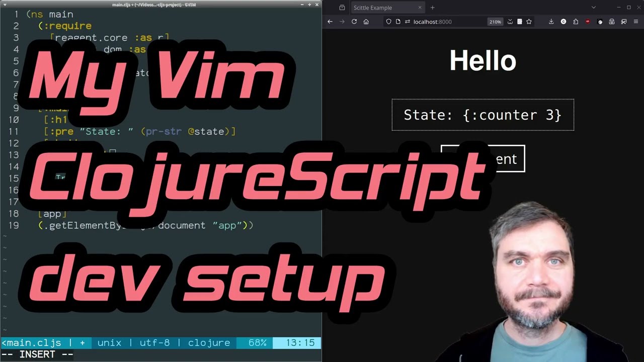
Task: Click 'unix' file format in status line
Action: (x=109, y=343)
